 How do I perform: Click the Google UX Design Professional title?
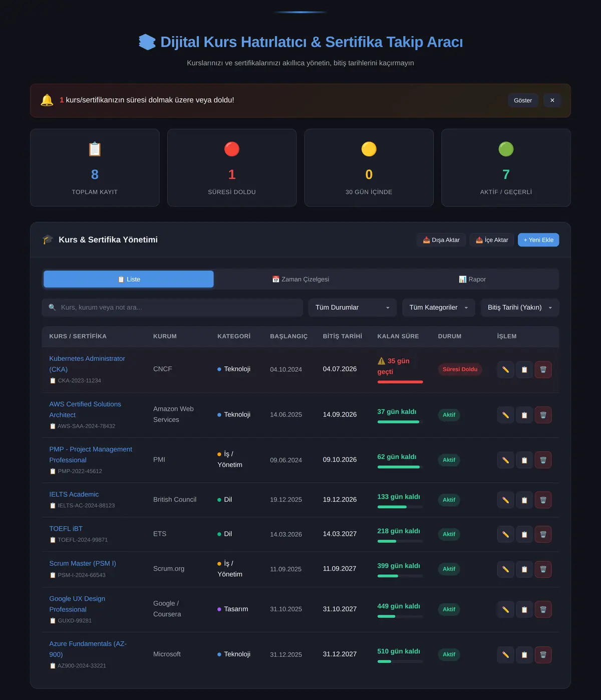tap(77, 604)
